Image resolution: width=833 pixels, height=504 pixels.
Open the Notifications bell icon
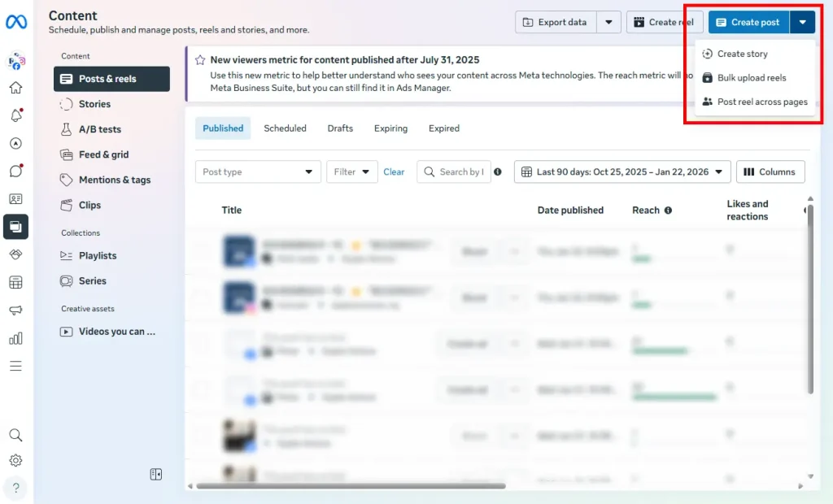coord(16,115)
